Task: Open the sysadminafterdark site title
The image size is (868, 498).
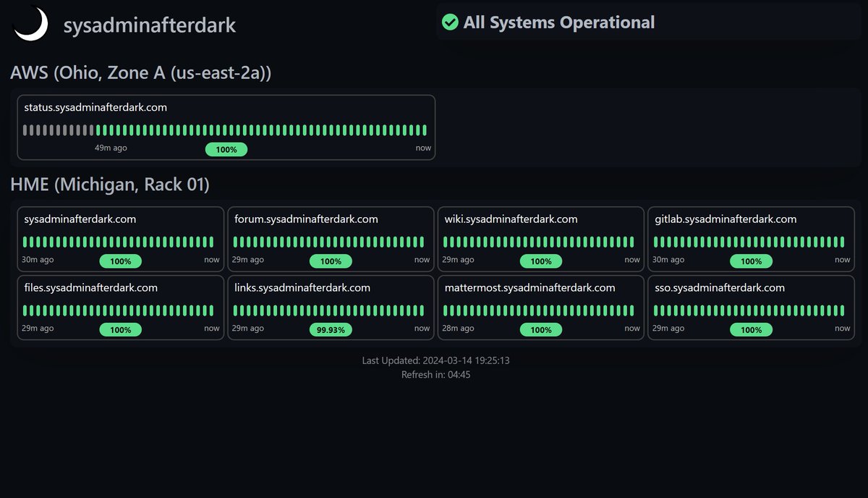Action: pos(150,25)
